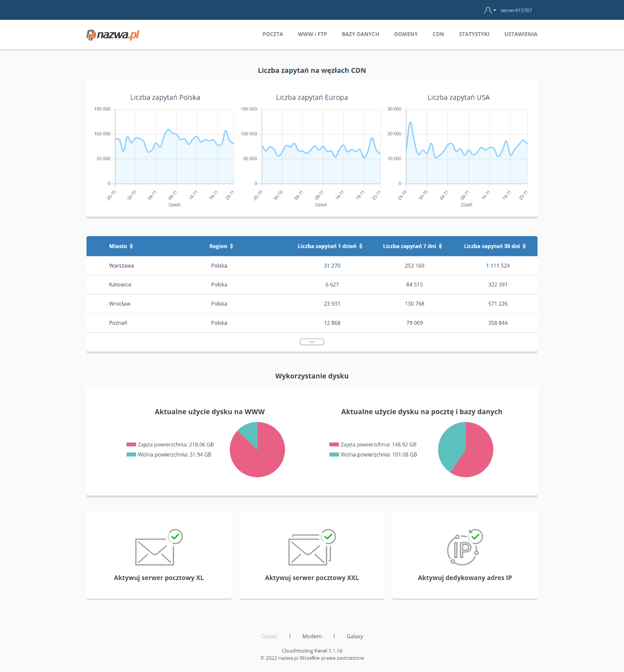Click value 23 931 in Wrocław row
Image resolution: width=624 pixels, height=672 pixels.
click(332, 304)
